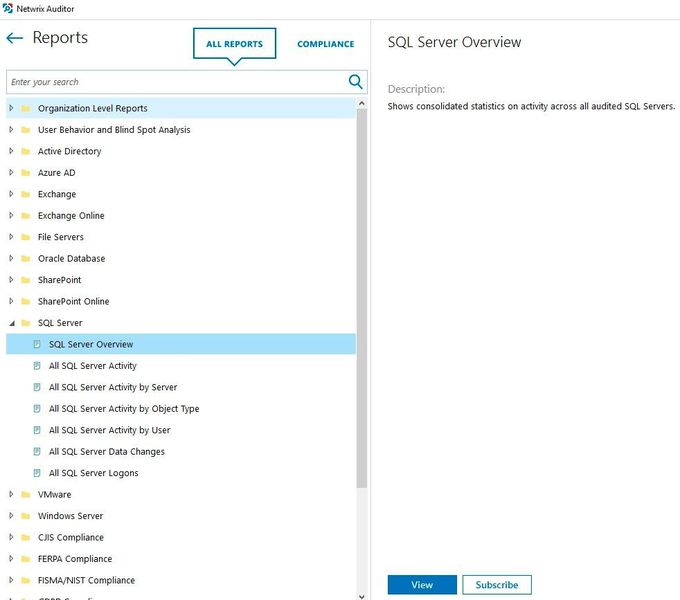Image resolution: width=680 pixels, height=600 pixels.
Task: Click the tree scrollbar down arrow
Action: click(x=361, y=596)
